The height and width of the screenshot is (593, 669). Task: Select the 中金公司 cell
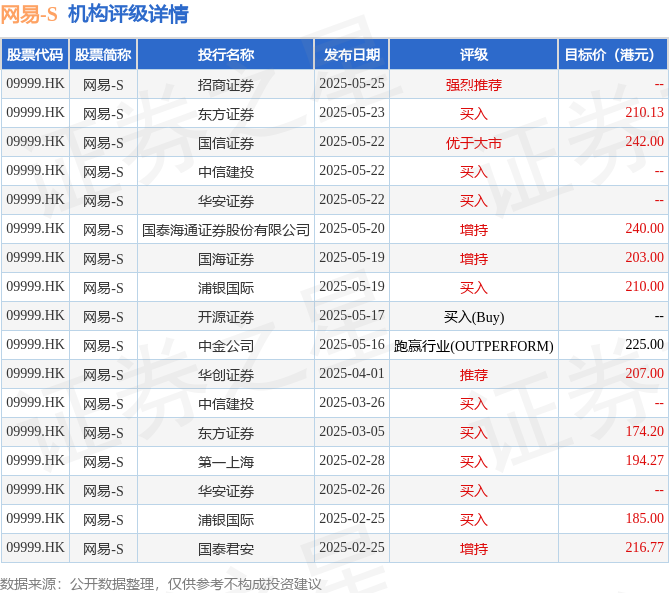(226, 346)
